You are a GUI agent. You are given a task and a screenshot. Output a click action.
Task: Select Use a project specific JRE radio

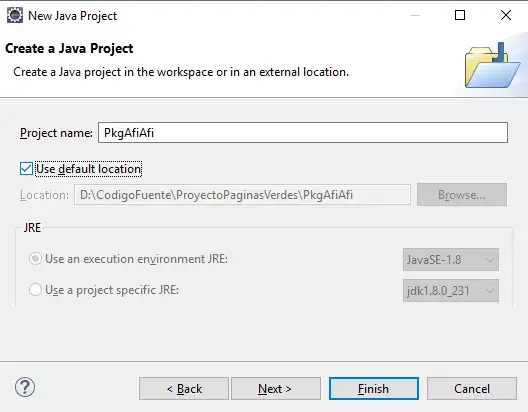pos(35,290)
